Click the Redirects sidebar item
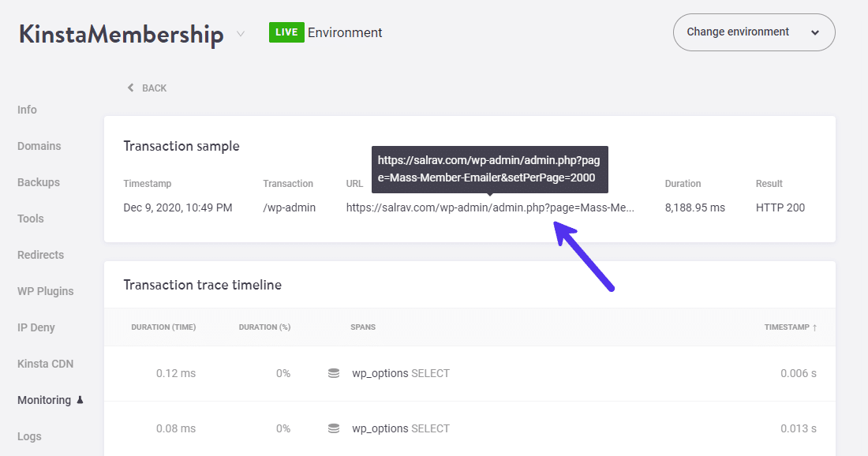This screenshot has width=868, height=456. tap(40, 255)
